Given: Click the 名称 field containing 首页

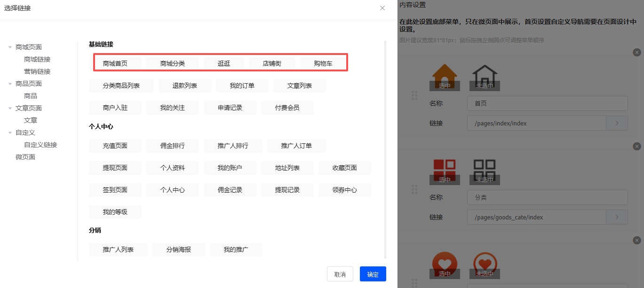Looking at the screenshot, I should [548, 103].
